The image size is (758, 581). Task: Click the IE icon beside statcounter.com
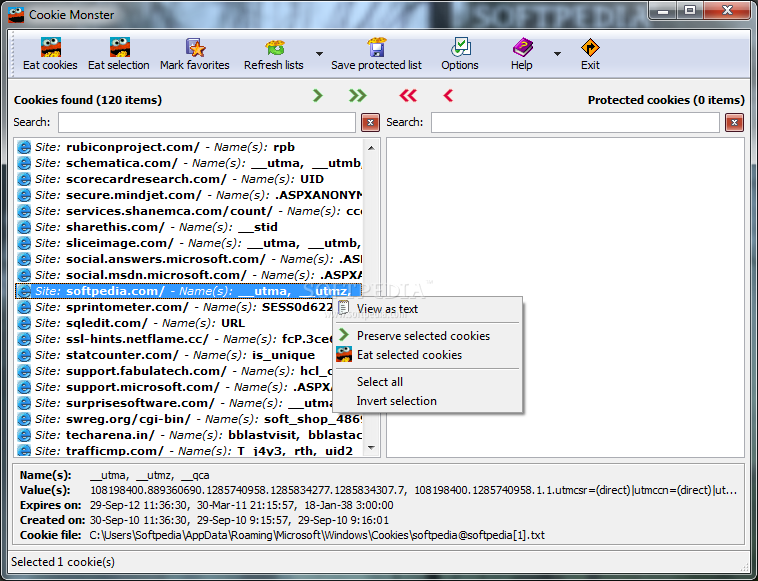coord(24,355)
